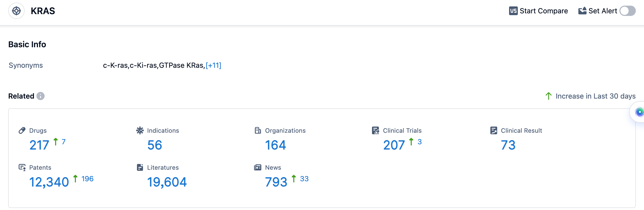
Task: Open the 207 Clinical Trials count
Action: pyautogui.click(x=394, y=145)
